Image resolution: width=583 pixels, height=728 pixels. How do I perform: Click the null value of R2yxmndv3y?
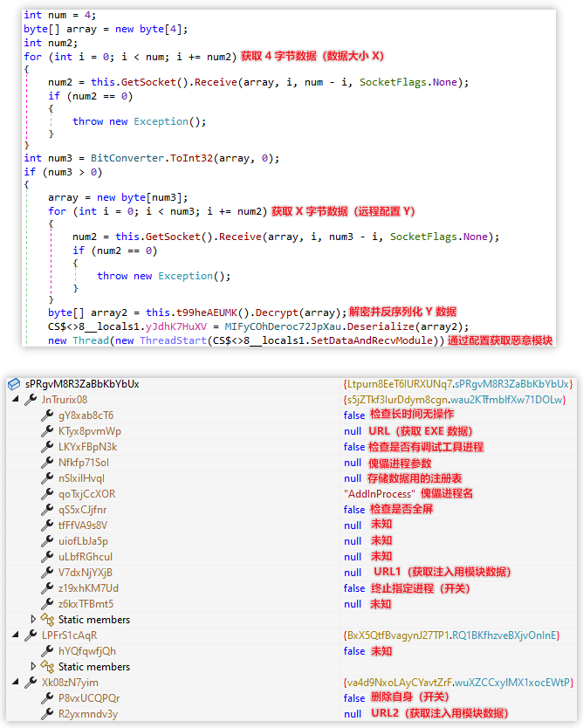pyautogui.click(x=353, y=714)
